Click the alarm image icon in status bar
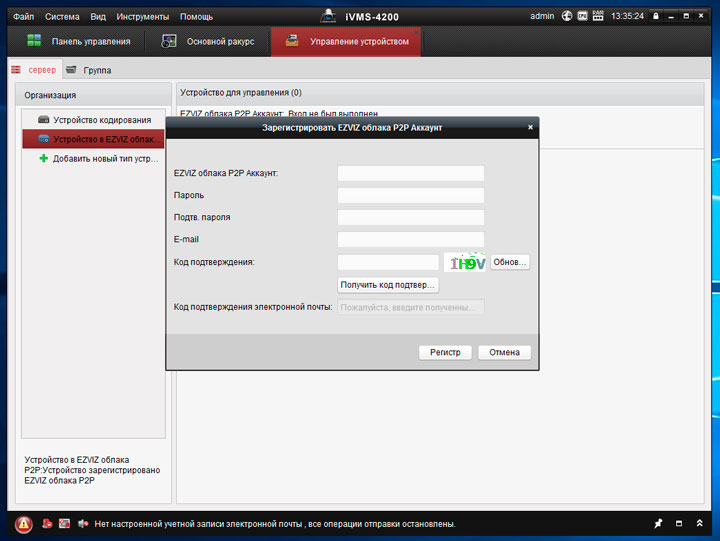720x541 pixels. click(x=64, y=524)
